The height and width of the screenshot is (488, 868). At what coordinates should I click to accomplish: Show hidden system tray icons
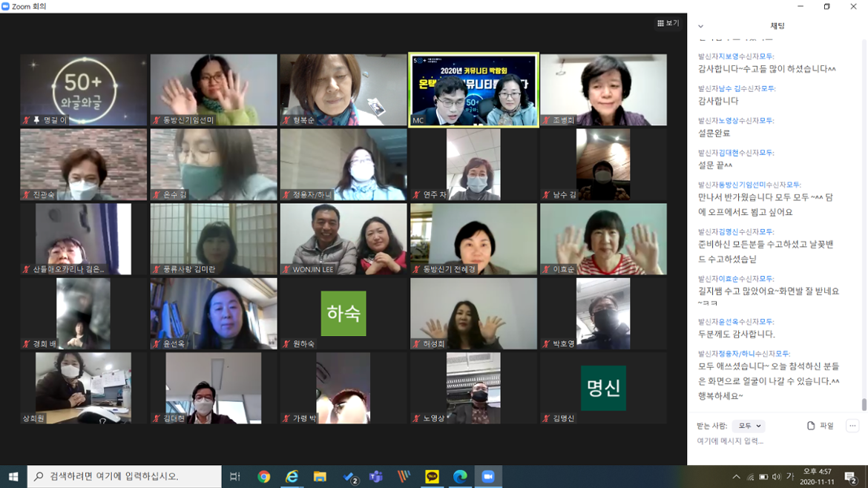tap(736, 477)
